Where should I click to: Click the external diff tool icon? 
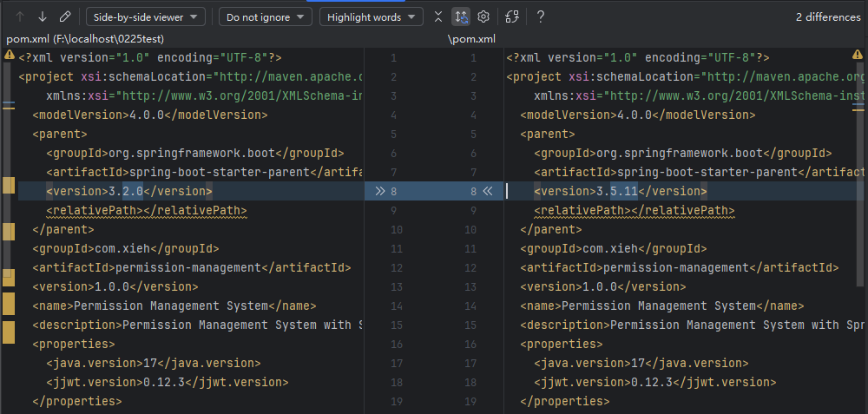[x=512, y=16]
